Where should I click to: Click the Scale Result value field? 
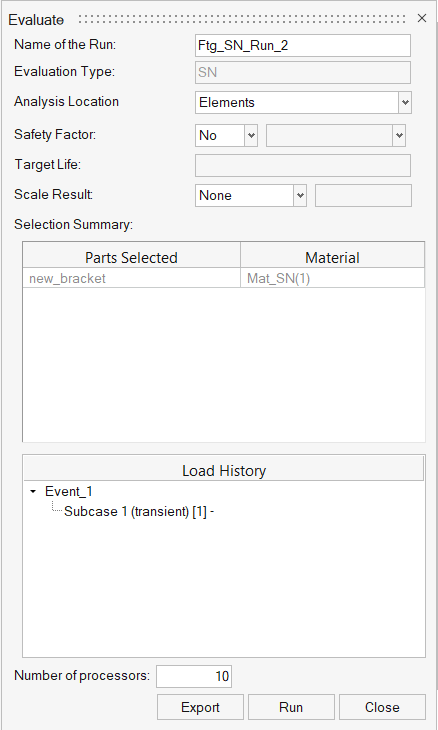pos(363,196)
